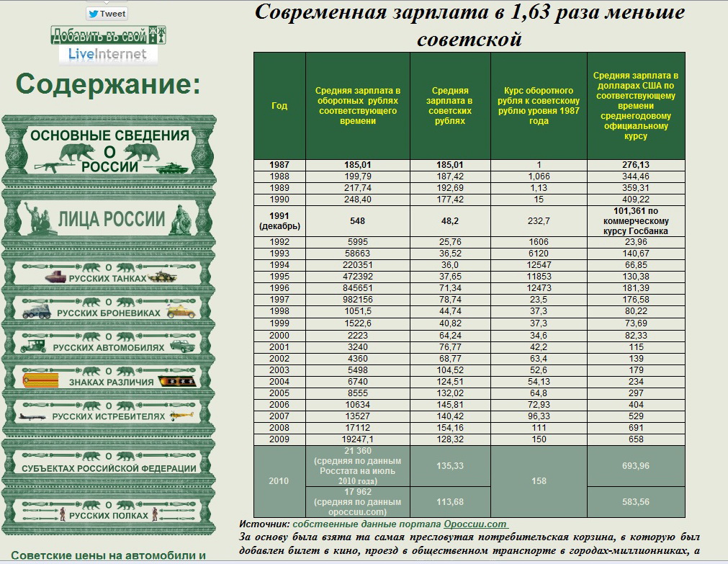Click the armored car icon left of Русских броневиках
The width and height of the screenshot is (728, 564).
pos(37,311)
